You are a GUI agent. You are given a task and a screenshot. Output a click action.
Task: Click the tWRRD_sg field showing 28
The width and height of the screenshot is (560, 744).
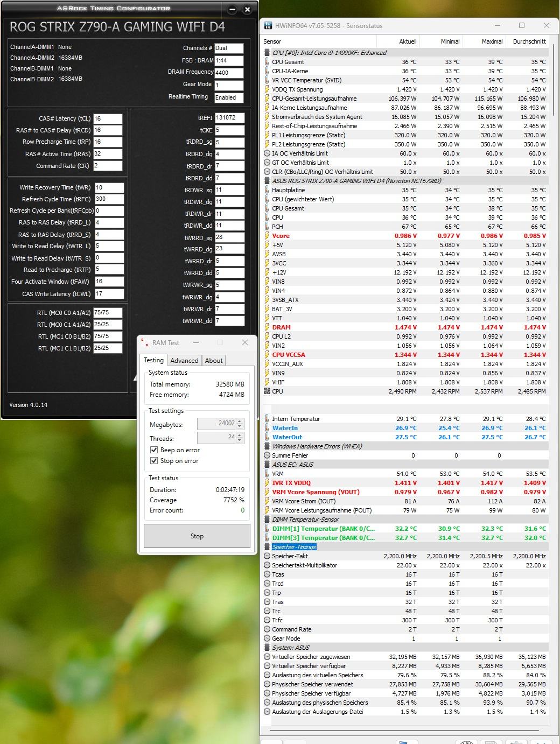point(230,237)
